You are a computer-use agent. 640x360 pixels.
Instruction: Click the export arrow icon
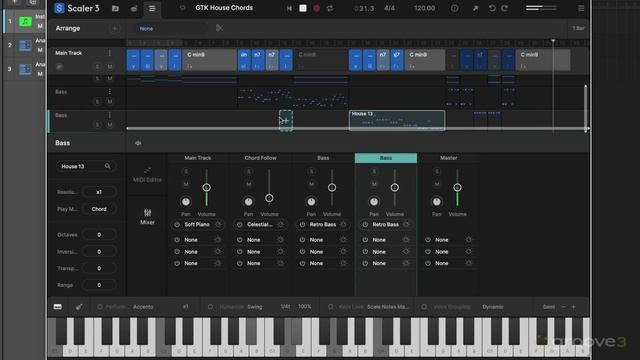(x=475, y=8)
